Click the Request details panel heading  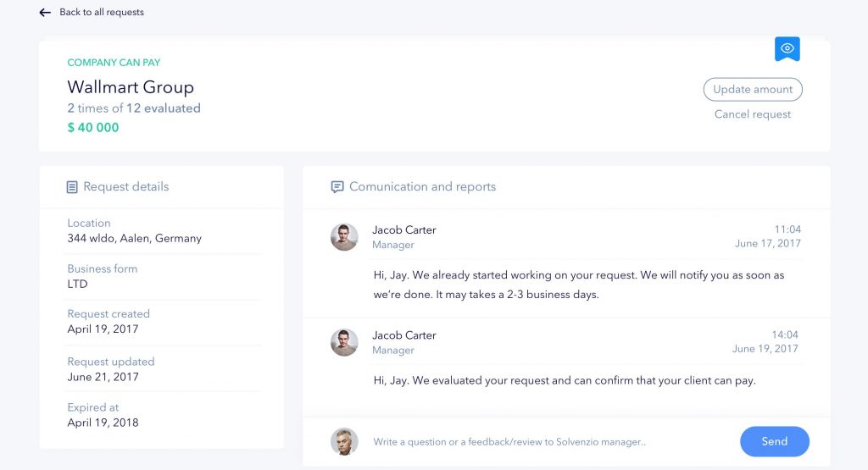pos(126,187)
